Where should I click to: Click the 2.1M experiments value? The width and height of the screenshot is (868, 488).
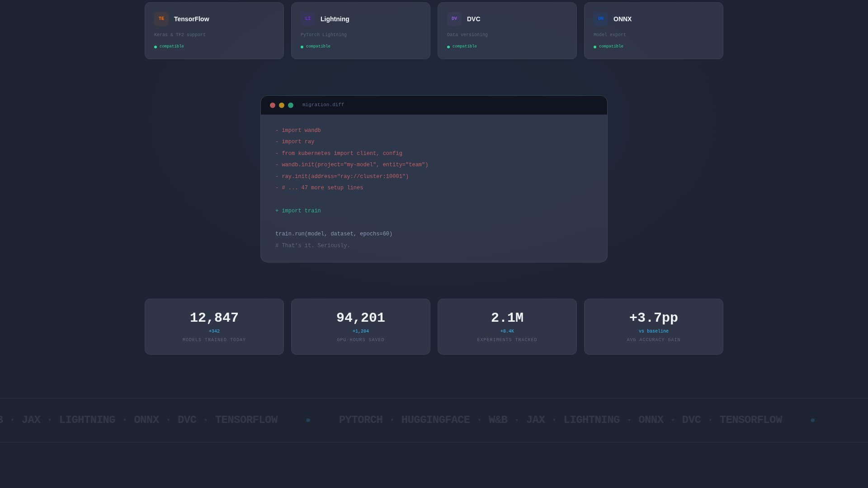pos(507,318)
